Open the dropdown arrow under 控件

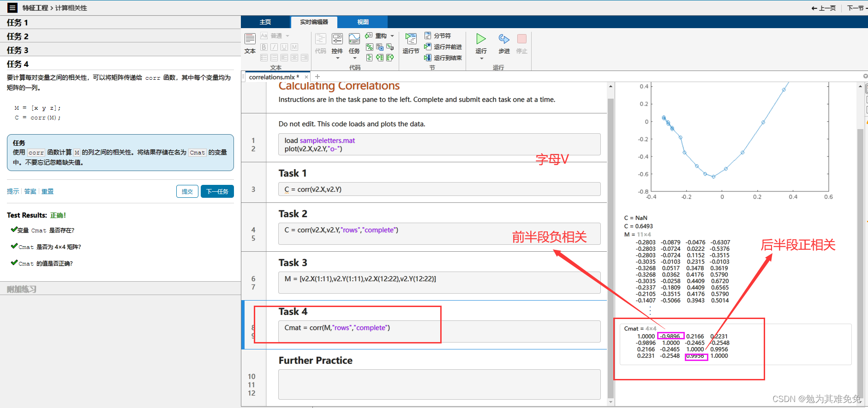pyautogui.click(x=337, y=58)
